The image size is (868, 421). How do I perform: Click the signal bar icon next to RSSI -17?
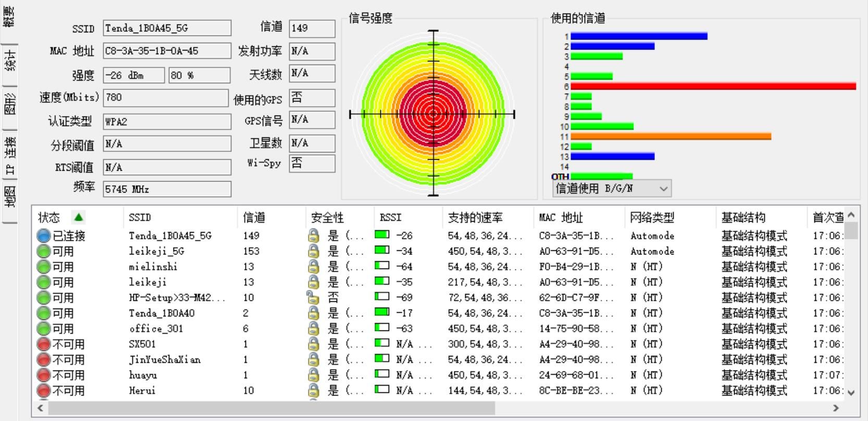[x=382, y=312]
